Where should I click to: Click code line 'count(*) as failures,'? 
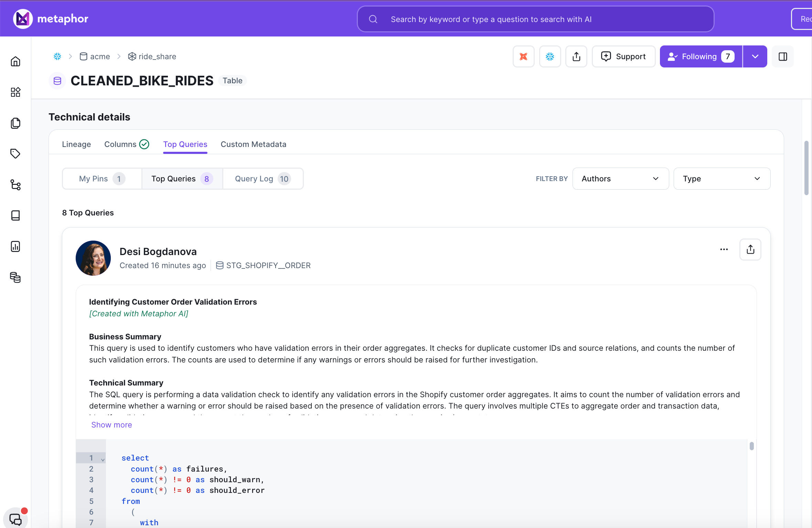179,469
